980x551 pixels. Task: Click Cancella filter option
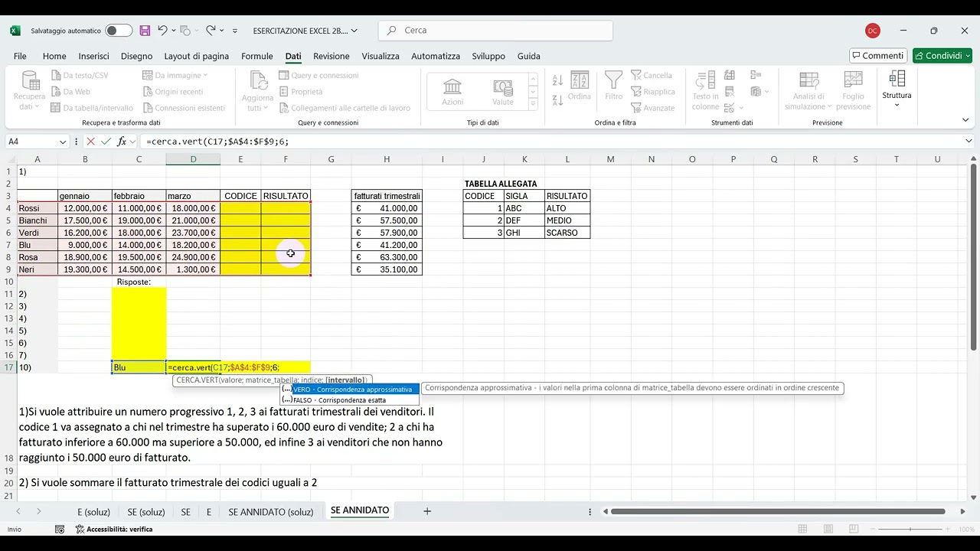coord(652,75)
